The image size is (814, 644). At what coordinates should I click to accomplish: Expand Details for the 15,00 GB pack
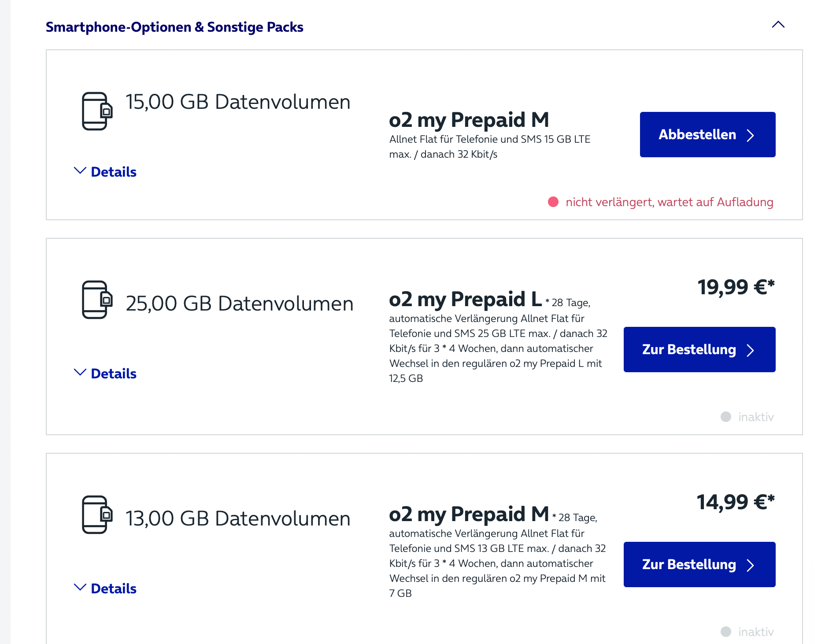click(105, 172)
